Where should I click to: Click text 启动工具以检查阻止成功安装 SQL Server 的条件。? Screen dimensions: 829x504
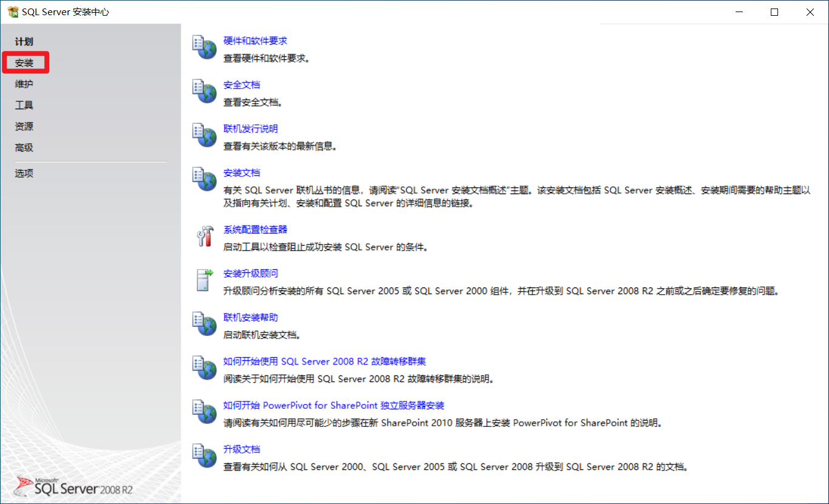[326, 248]
